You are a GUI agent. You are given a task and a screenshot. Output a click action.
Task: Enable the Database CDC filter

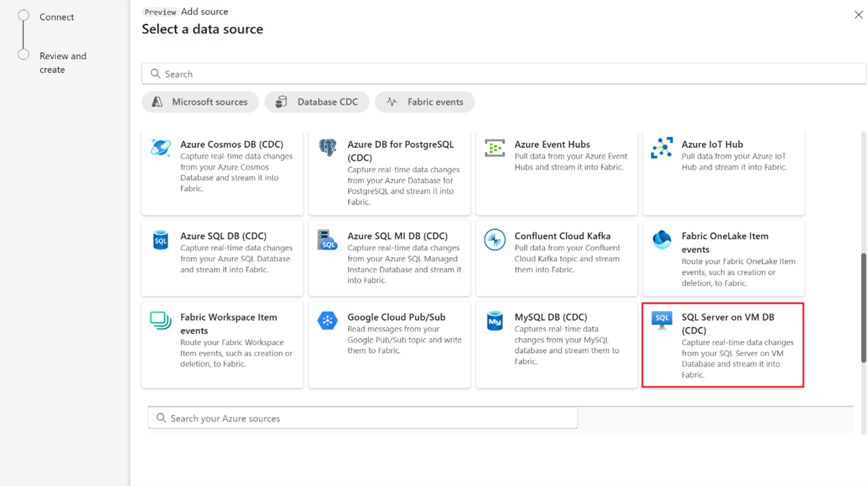[316, 102]
